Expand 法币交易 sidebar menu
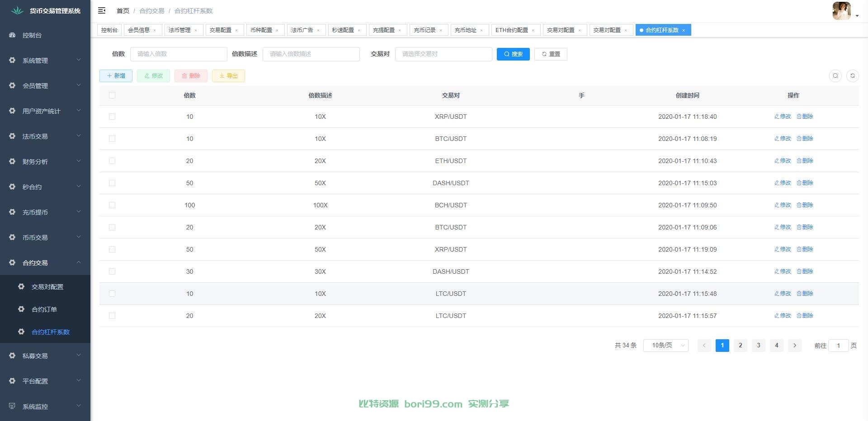This screenshot has width=868, height=421. [x=45, y=136]
